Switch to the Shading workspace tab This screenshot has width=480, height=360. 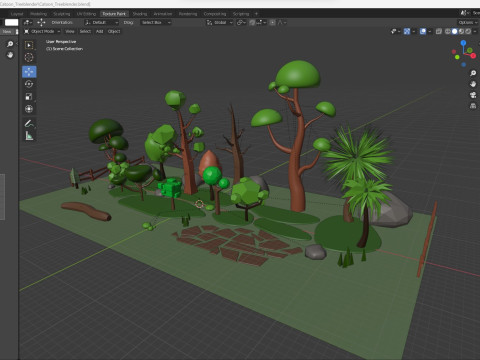click(x=140, y=14)
